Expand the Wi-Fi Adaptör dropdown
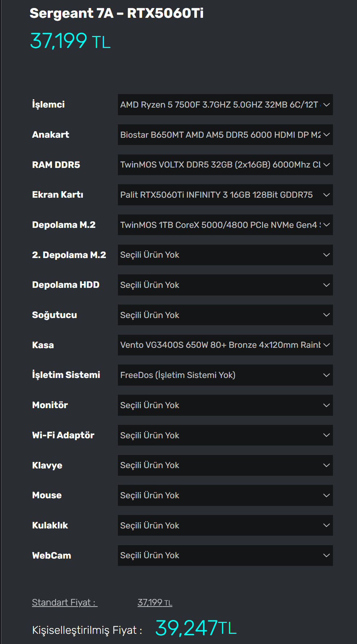Viewport: 357px width, 644px height. point(225,435)
